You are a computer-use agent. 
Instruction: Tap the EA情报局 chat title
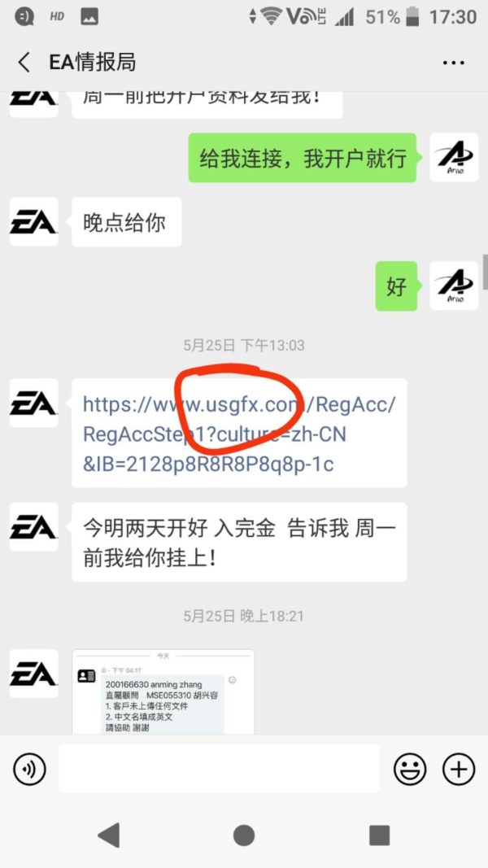(x=93, y=63)
